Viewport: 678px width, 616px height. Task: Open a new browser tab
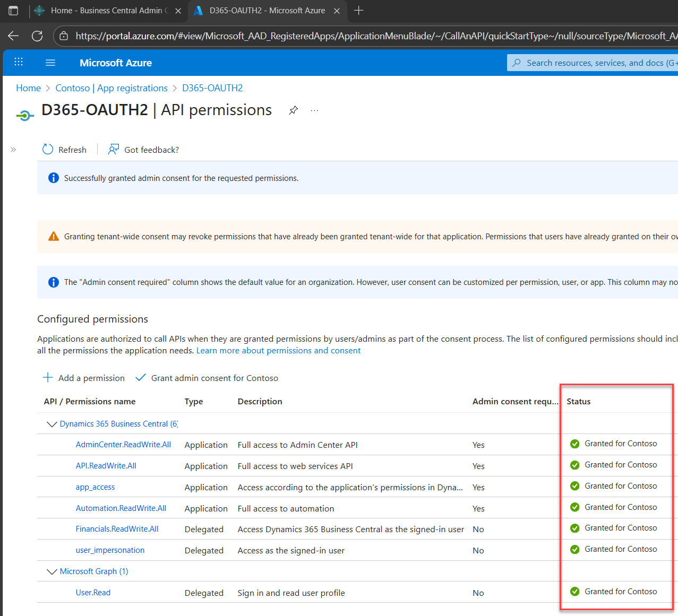click(359, 11)
